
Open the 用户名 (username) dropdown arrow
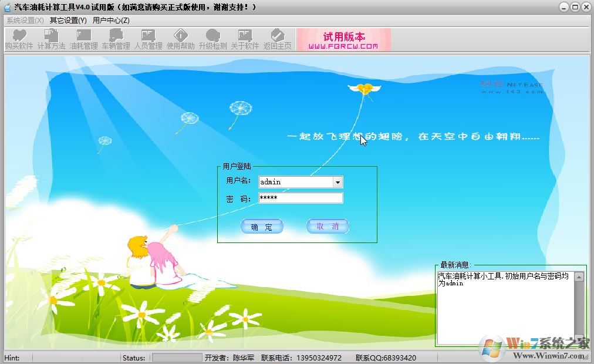click(x=338, y=182)
